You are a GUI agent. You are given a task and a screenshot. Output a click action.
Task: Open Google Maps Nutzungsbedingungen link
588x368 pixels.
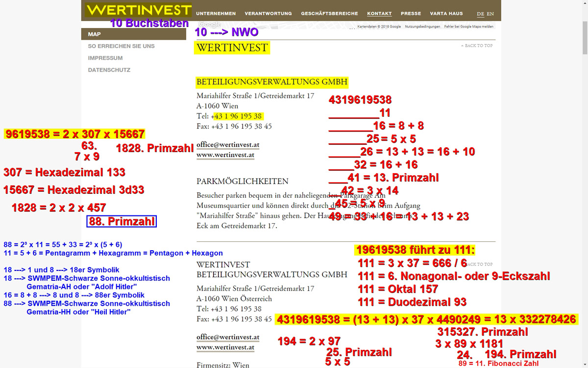coord(422,26)
